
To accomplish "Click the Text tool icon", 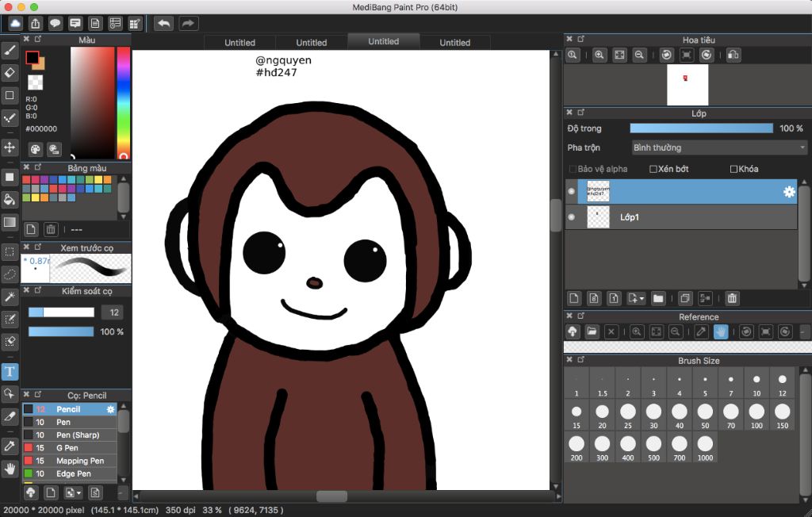I will 10,371.
